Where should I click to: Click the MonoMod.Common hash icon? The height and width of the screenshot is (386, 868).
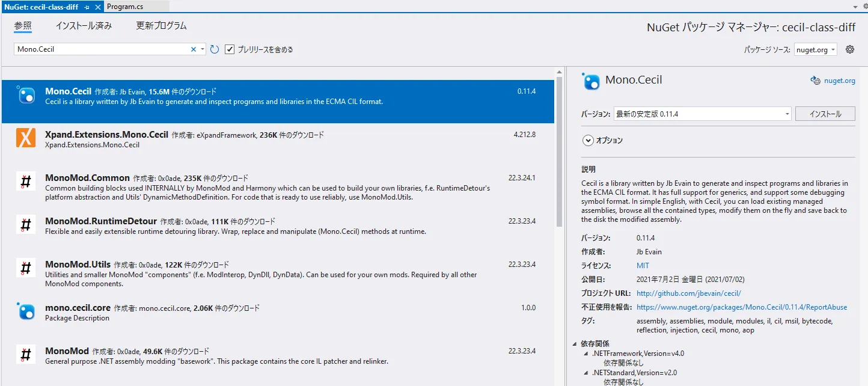click(25, 181)
